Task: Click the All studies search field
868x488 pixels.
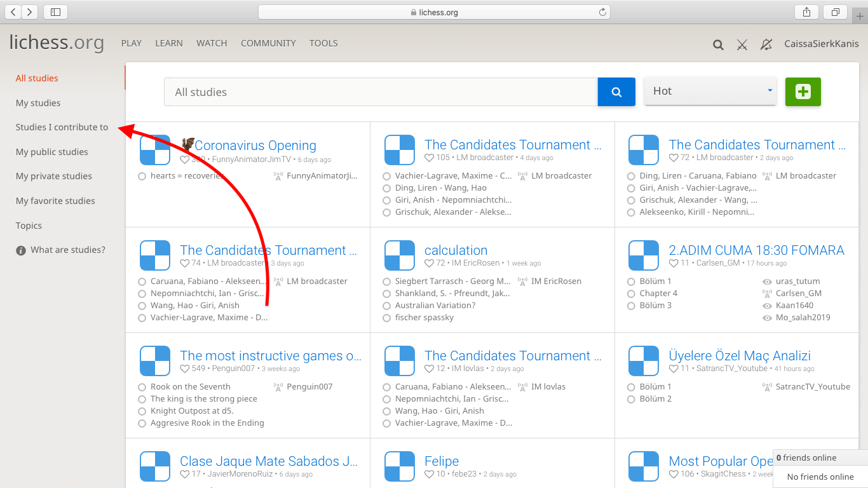Action: pyautogui.click(x=381, y=92)
